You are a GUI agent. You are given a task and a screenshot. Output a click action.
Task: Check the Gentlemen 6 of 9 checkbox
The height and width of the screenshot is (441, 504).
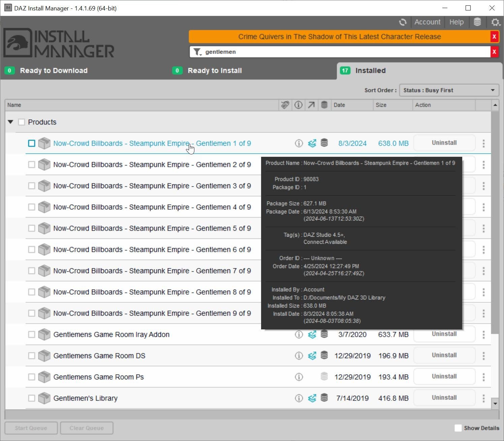click(x=32, y=249)
